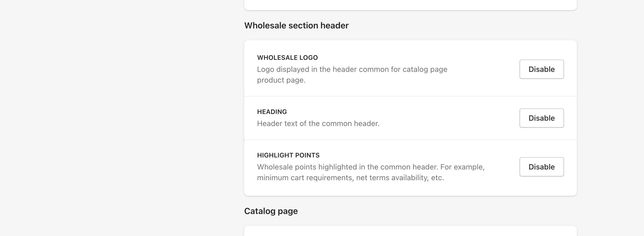Disable the Wholesale Logo setting
The width and height of the screenshot is (644, 236).
tap(541, 69)
